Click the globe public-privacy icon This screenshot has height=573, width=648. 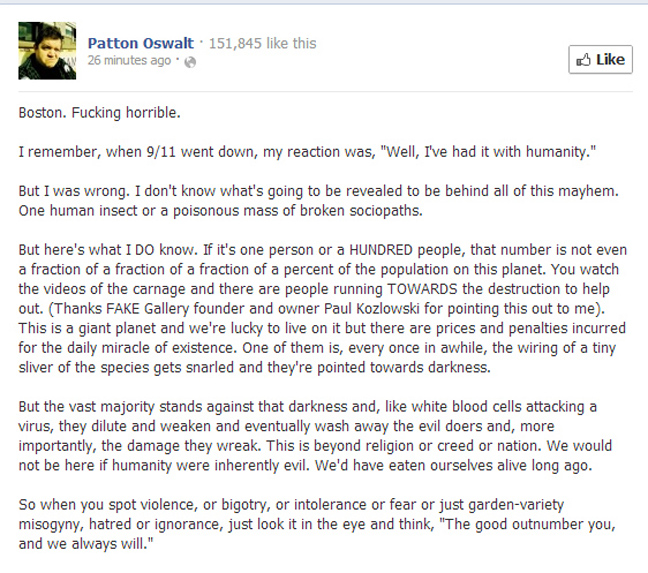pos(190,62)
